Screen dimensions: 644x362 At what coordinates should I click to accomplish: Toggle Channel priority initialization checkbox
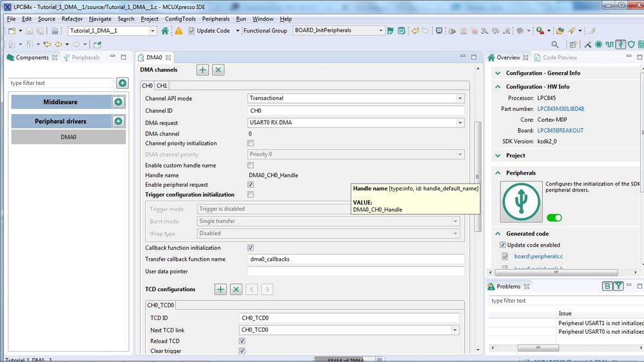click(251, 143)
